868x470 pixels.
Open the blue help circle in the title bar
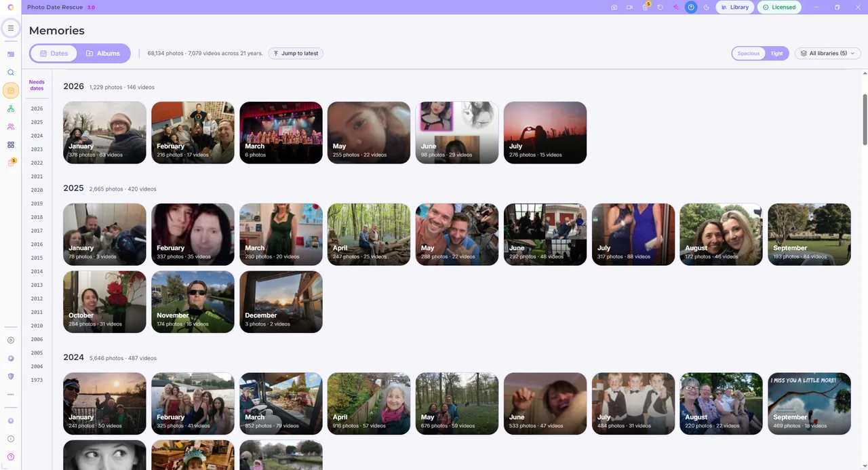tap(691, 7)
